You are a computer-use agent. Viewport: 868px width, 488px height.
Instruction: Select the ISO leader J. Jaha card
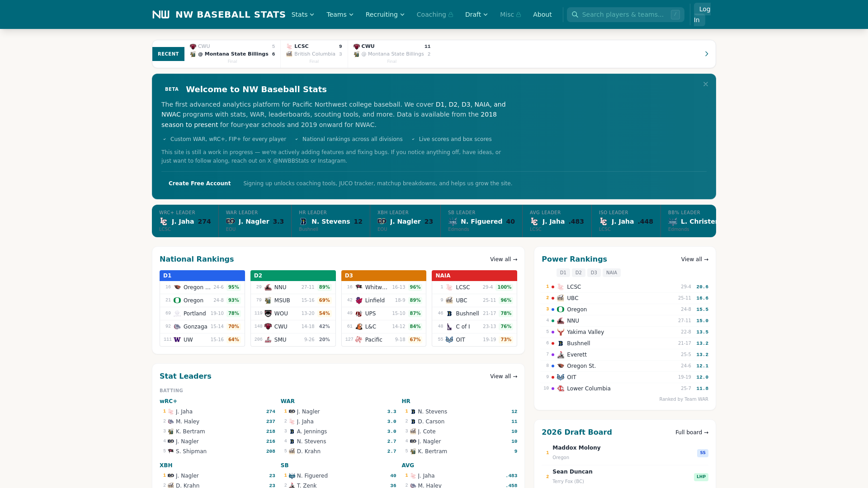click(x=626, y=221)
